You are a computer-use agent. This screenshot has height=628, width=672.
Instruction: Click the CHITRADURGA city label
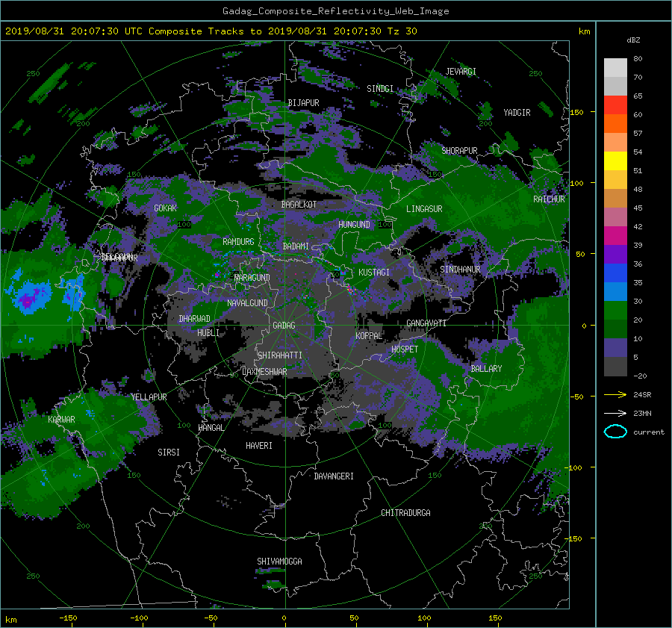[x=405, y=513]
